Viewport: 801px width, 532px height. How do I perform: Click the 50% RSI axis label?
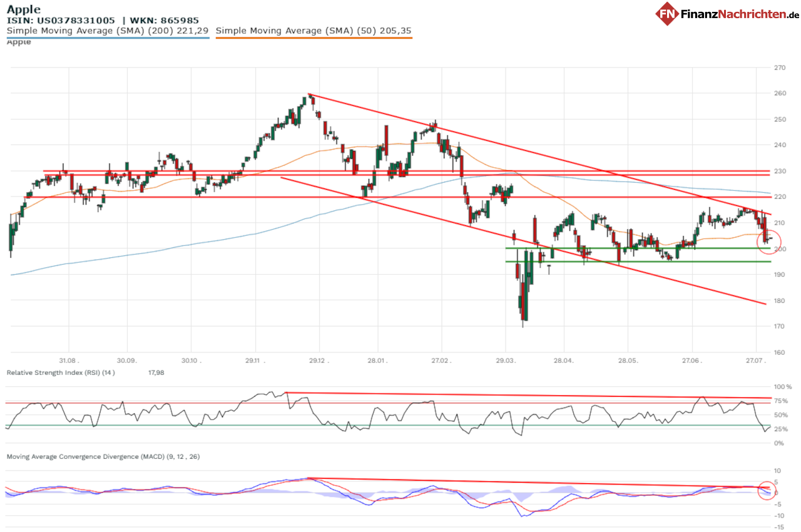(x=782, y=416)
